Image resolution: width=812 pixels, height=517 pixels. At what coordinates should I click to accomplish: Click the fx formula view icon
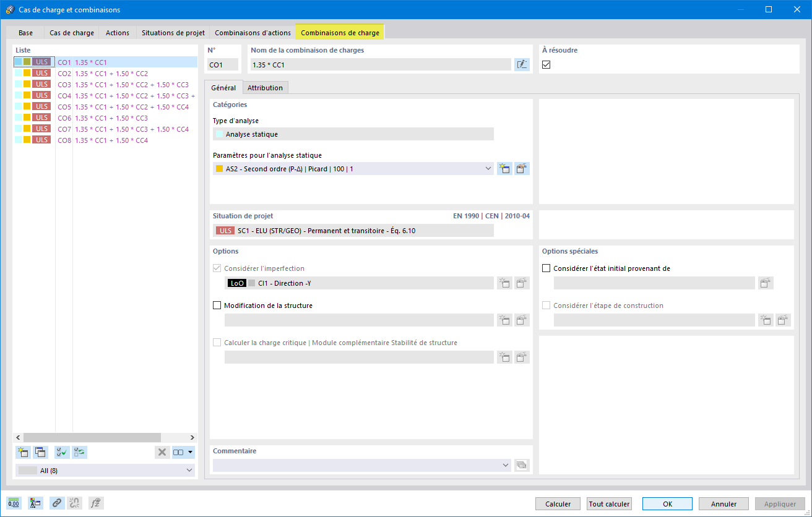pos(96,503)
